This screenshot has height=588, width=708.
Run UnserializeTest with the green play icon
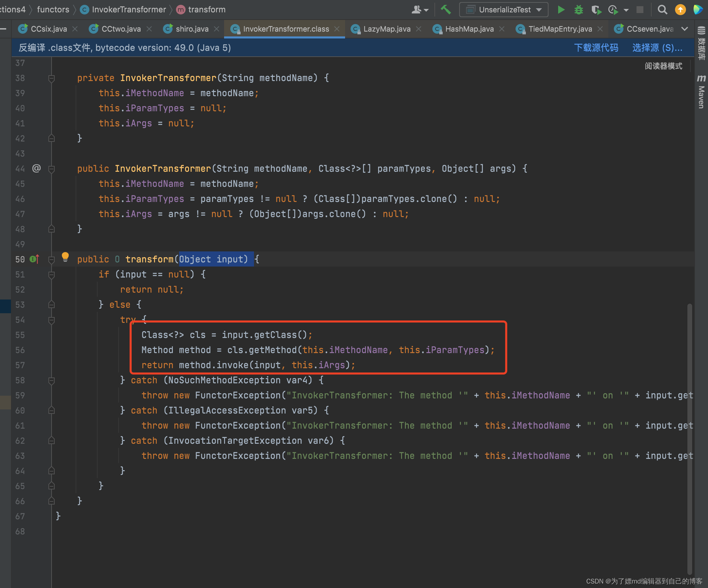[x=561, y=10]
